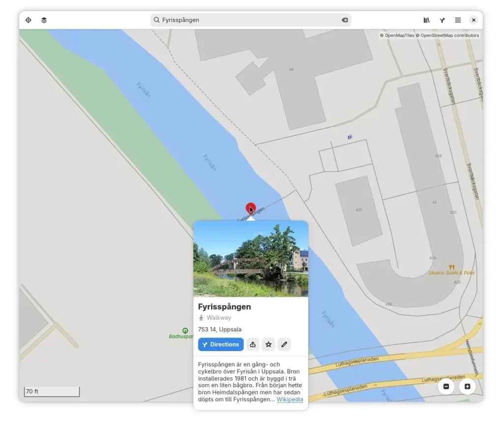Select the go-to-current-location icon
The image size is (504, 421).
coord(28,20)
